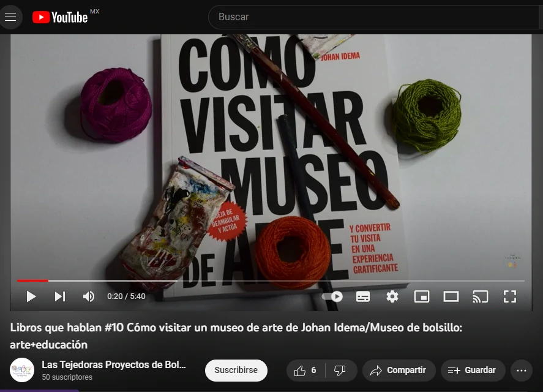Click the Suscribirse button
The width and height of the screenshot is (543, 392).
(x=236, y=370)
